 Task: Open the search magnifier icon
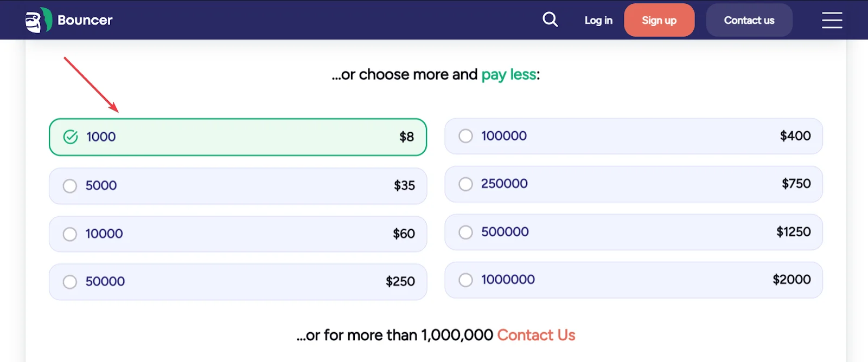coord(550,20)
